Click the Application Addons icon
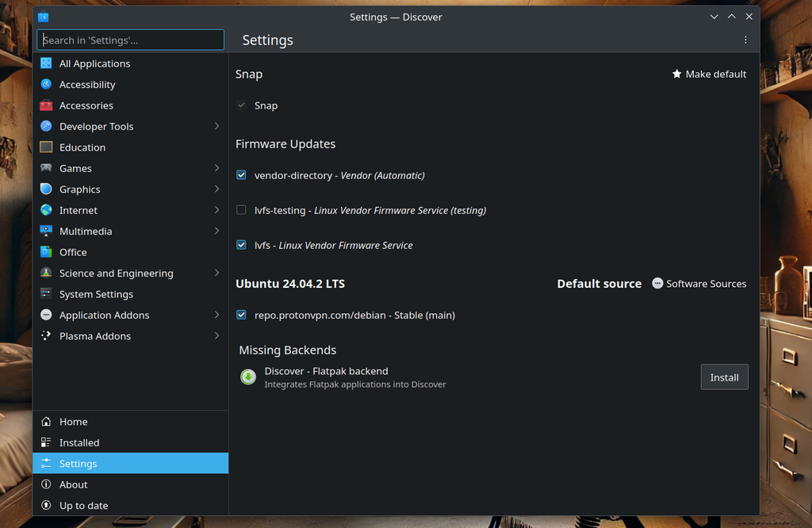The width and height of the screenshot is (812, 528). pyautogui.click(x=46, y=315)
